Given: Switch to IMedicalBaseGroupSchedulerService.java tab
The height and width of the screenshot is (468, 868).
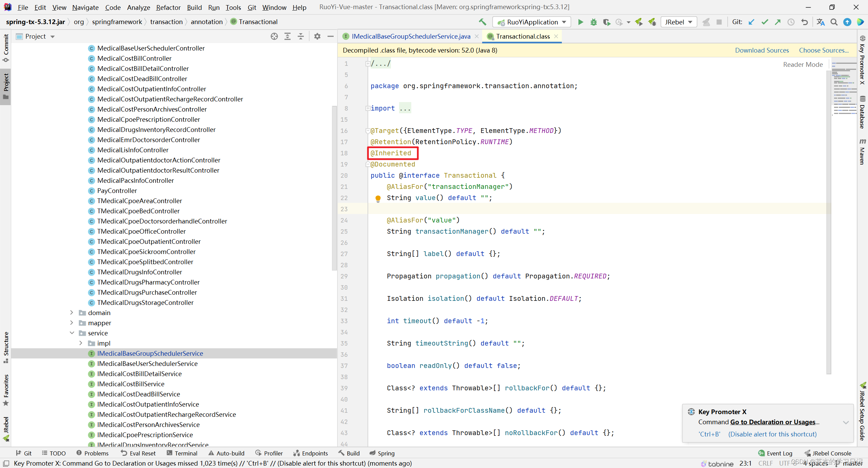Looking at the screenshot, I should point(411,36).
